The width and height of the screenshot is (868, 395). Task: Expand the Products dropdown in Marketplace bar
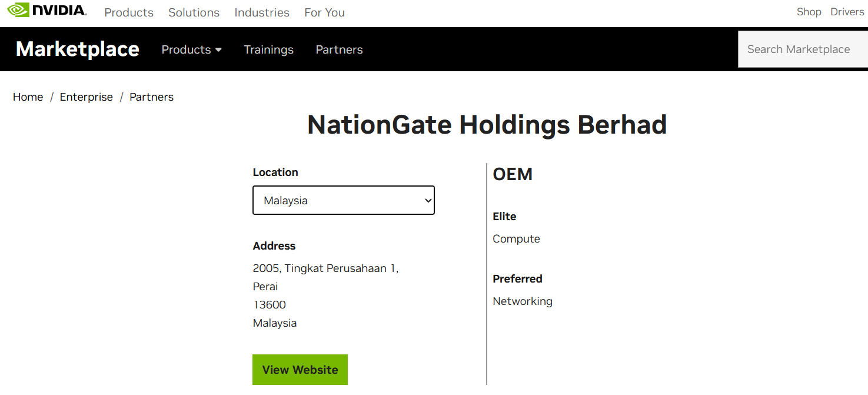click(192, 49)
